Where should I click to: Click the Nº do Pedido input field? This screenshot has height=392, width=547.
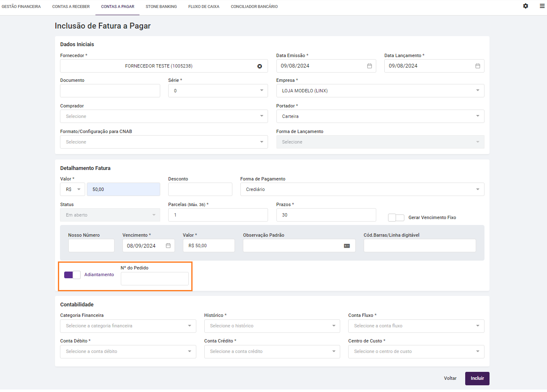point(154,279)
